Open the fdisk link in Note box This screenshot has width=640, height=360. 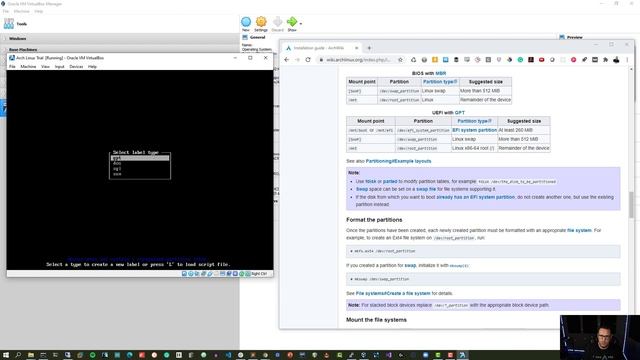(371, 181)
